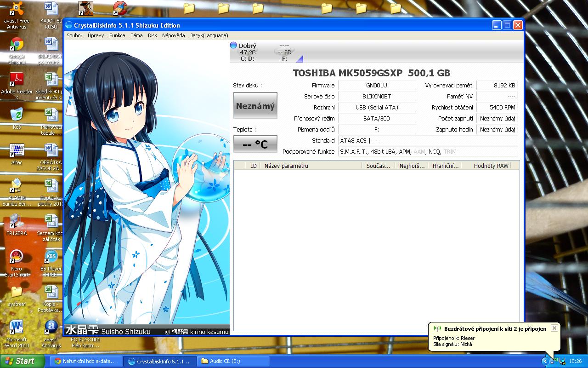
Task: Click the Rozhraní field USB (Serial ATA)
Action: point(377,107)
